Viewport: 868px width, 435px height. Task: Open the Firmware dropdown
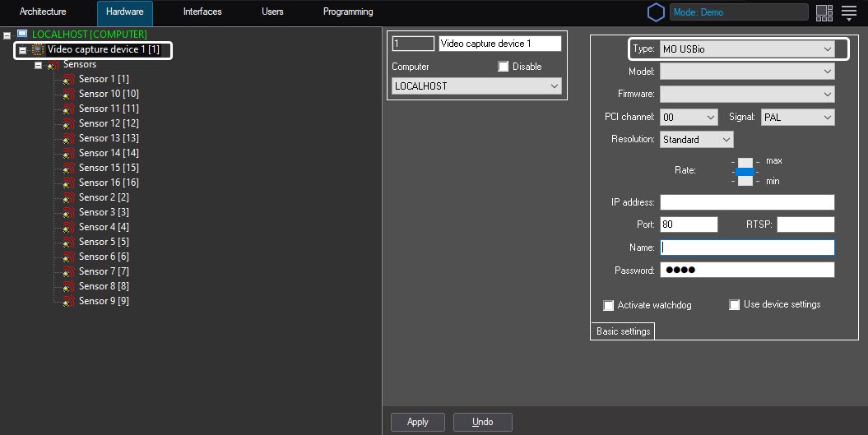click(x=747, y=94)
